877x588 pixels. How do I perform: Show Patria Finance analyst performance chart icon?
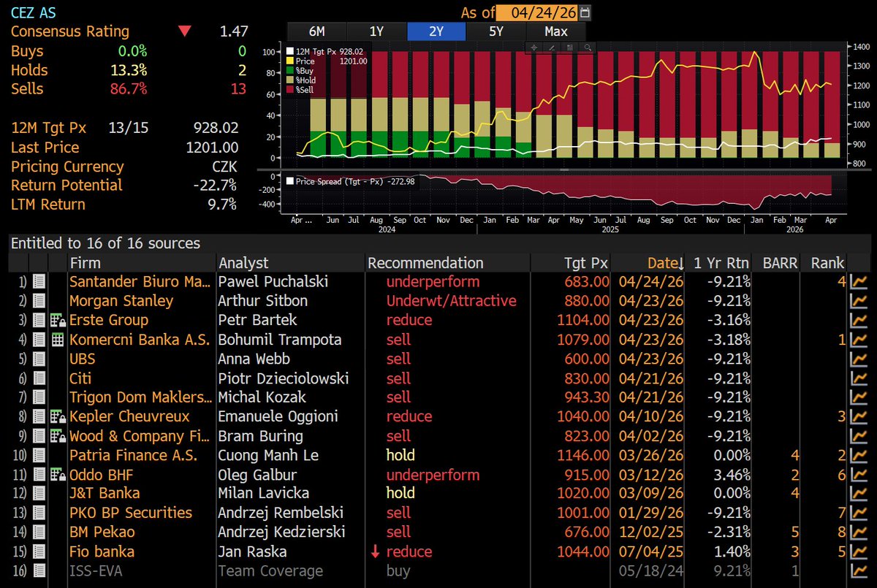point(859,456)
